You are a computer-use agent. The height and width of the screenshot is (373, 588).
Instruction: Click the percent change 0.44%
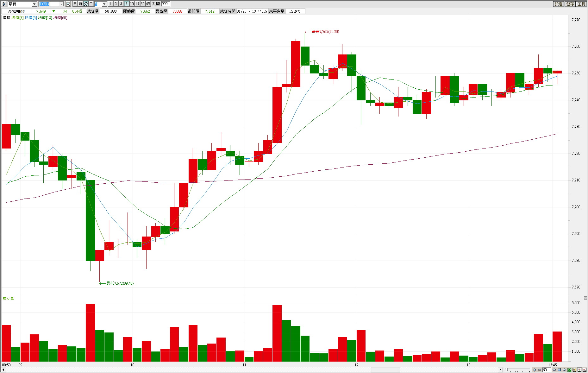click(77, 11)
